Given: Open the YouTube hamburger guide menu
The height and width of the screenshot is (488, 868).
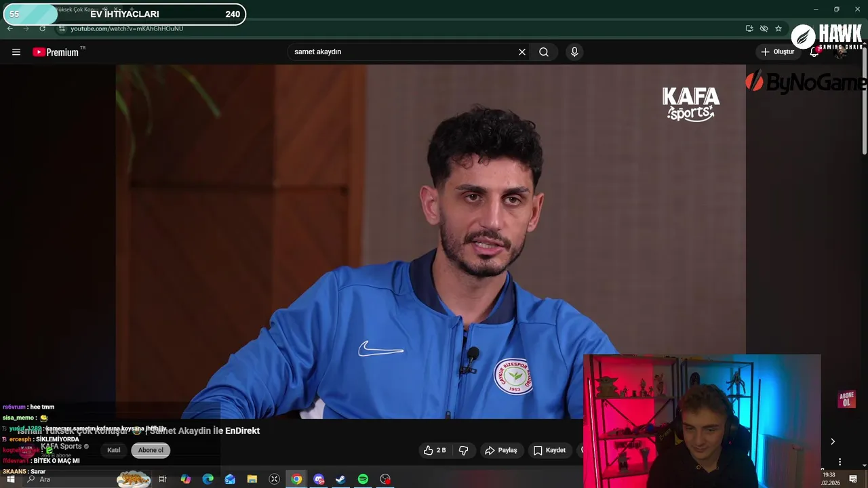Looking at the screenshot, I should [16, 52].
